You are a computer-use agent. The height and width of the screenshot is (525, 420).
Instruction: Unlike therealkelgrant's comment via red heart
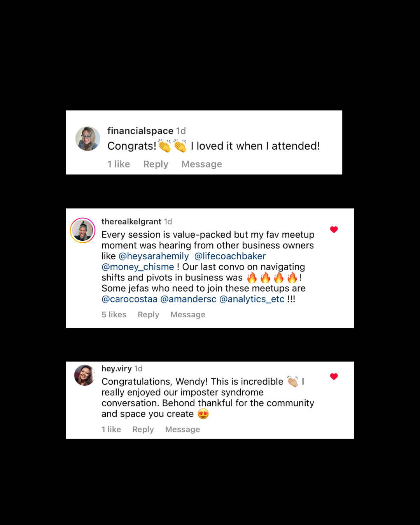pos(334,229)
